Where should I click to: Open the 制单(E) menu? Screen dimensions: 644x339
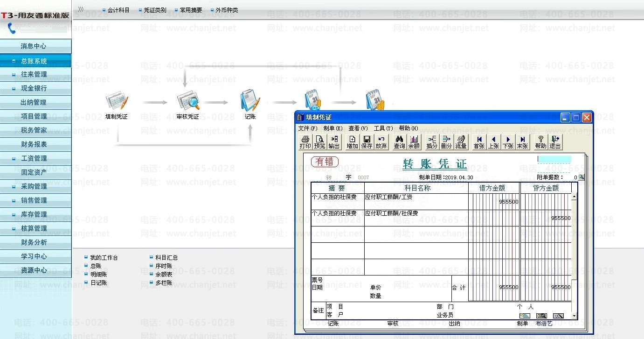(333, 128)
